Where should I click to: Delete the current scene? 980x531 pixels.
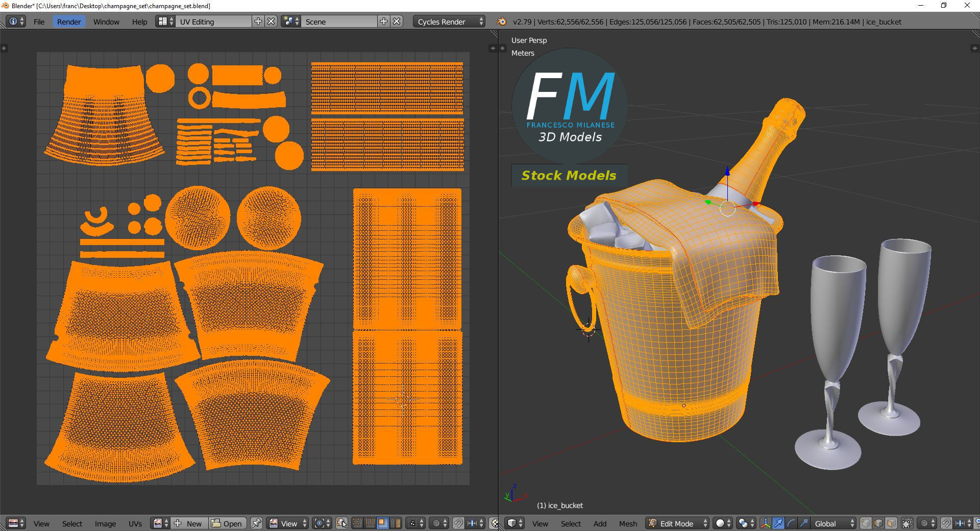397,21
